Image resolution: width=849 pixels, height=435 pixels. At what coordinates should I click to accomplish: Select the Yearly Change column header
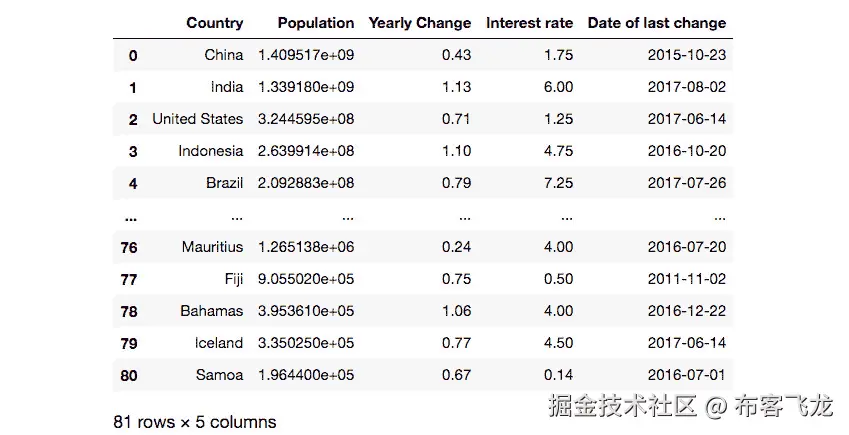pyautogui.click(x=420, y=22)
